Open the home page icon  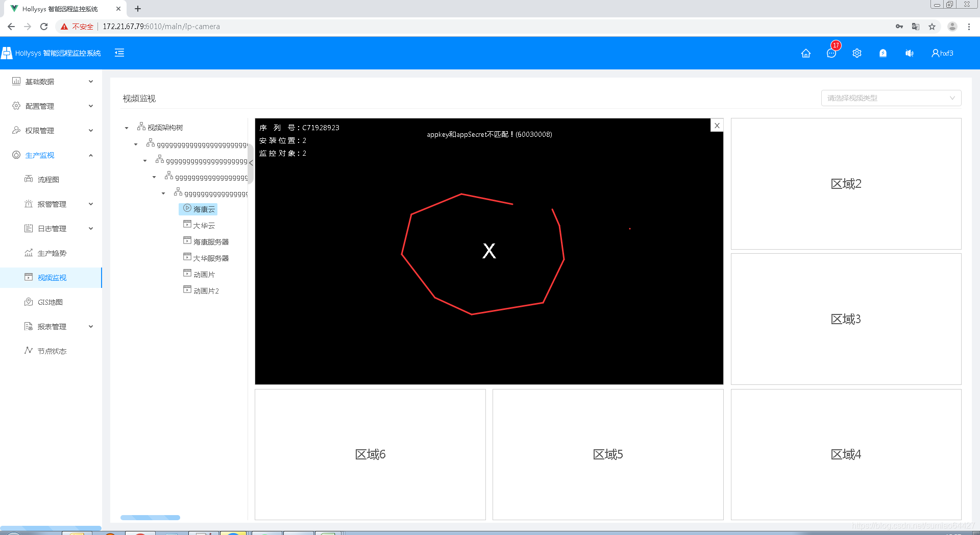coord(806,53)
